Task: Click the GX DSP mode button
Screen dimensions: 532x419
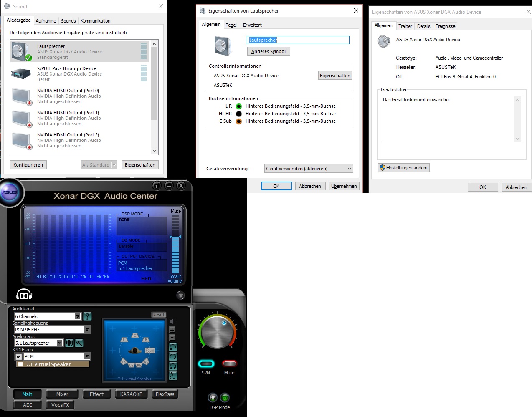Action: [225, 398]
